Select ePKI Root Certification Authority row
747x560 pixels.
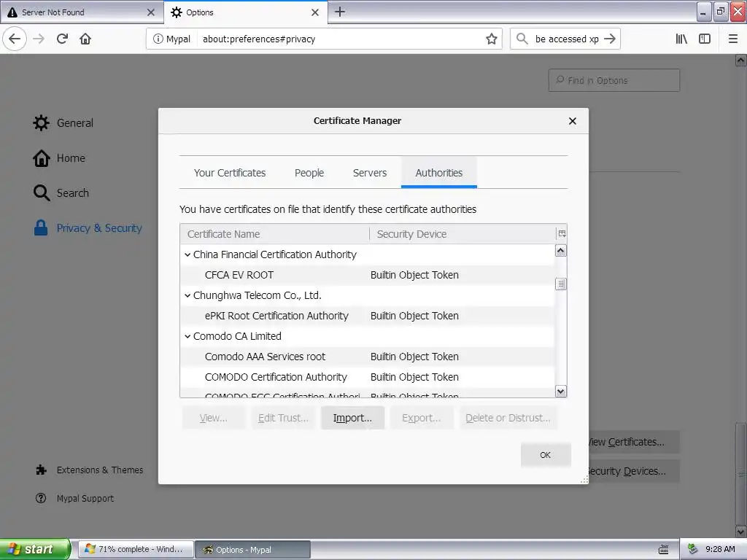click(368, 316)
